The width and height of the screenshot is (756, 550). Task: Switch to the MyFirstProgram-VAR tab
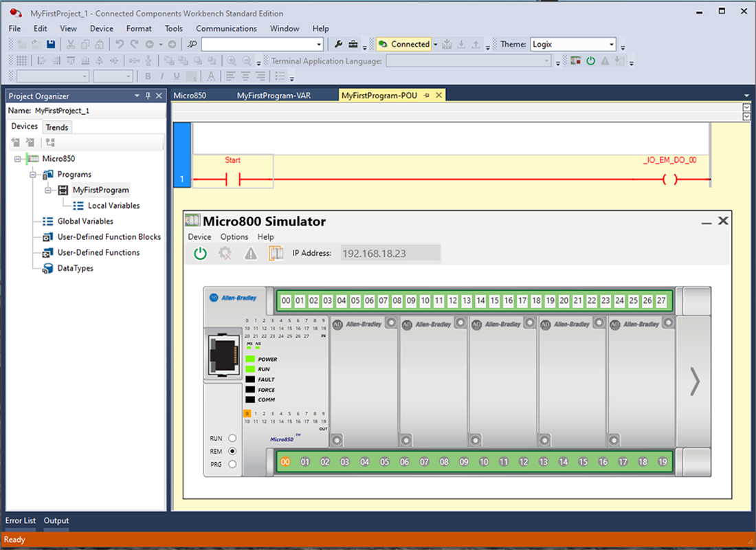click(274, 96)
